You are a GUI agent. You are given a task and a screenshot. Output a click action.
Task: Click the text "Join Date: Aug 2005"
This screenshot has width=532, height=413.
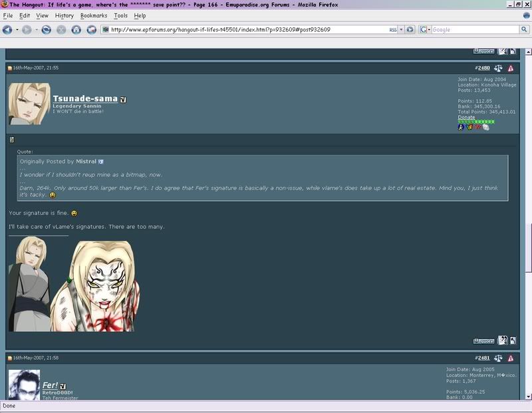tap(470, 369)
